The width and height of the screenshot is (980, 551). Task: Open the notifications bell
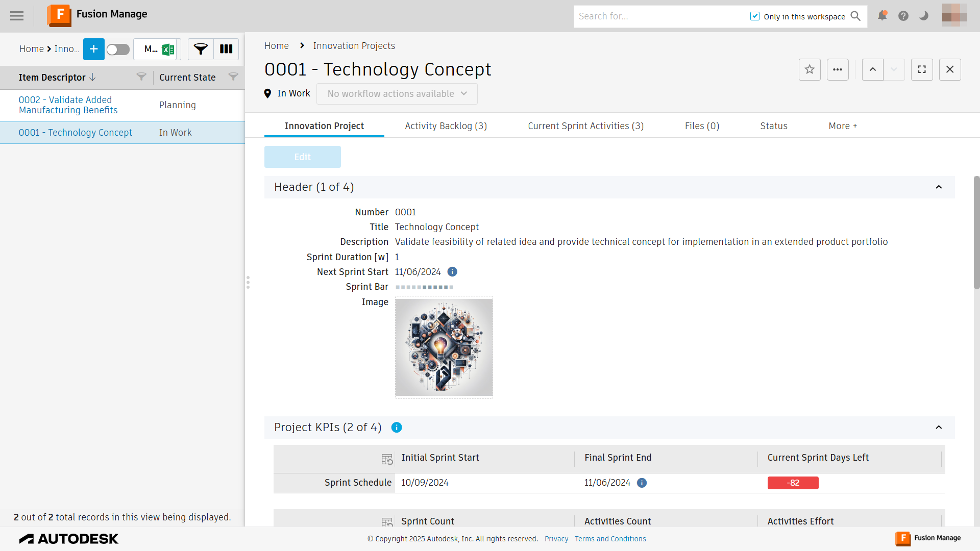pyautogui.click(x=882, y=16)
